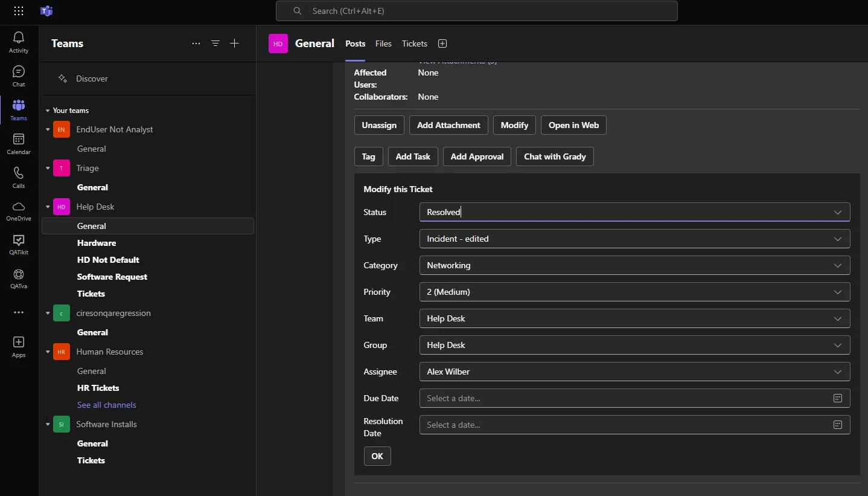This screenshot has height=496, width=868.
Task: Open the Category dropdown showing Networking
Action: pyautogui.click(x=634, y=265)
